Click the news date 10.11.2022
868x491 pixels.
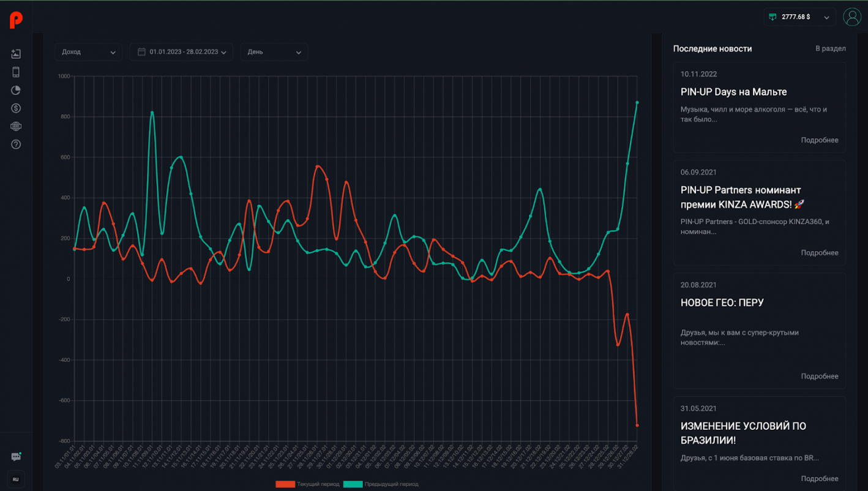pyautogui.click(x=698, y=74)
